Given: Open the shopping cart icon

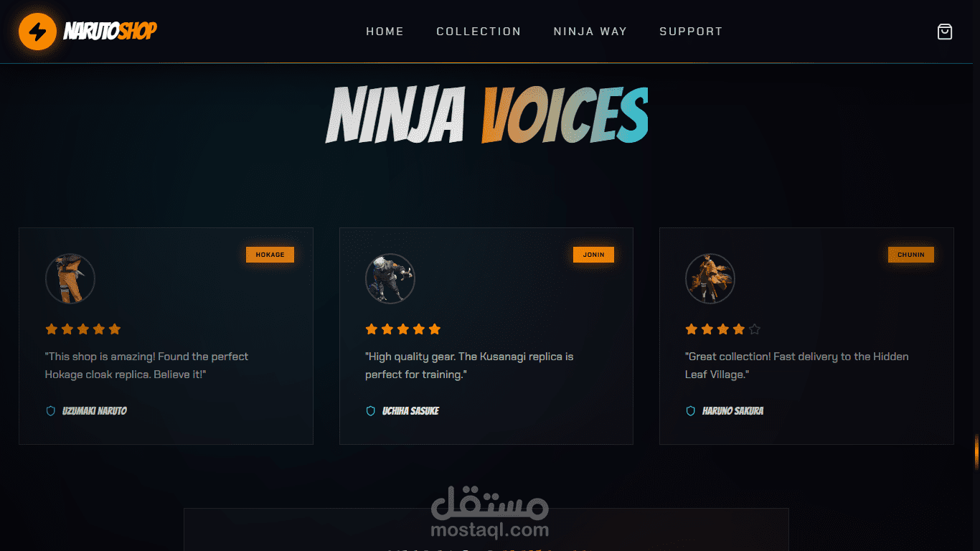Looking at the screenshot, I should pyautogui.click(x=945, y=32).
